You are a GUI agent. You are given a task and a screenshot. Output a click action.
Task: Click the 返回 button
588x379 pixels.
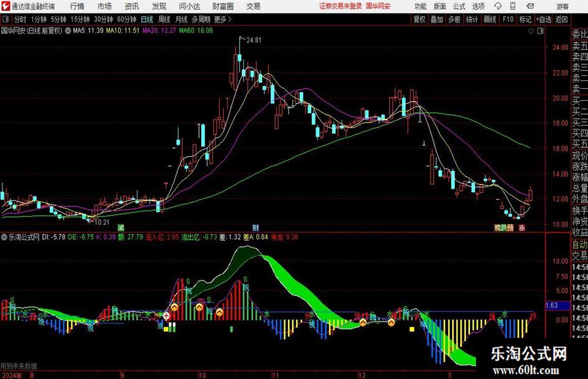[x=561, y=19]
